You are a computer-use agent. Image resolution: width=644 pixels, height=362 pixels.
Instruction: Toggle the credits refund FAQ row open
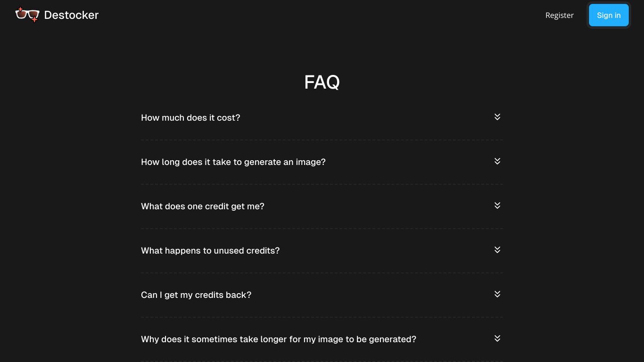(x=322, y=295)
